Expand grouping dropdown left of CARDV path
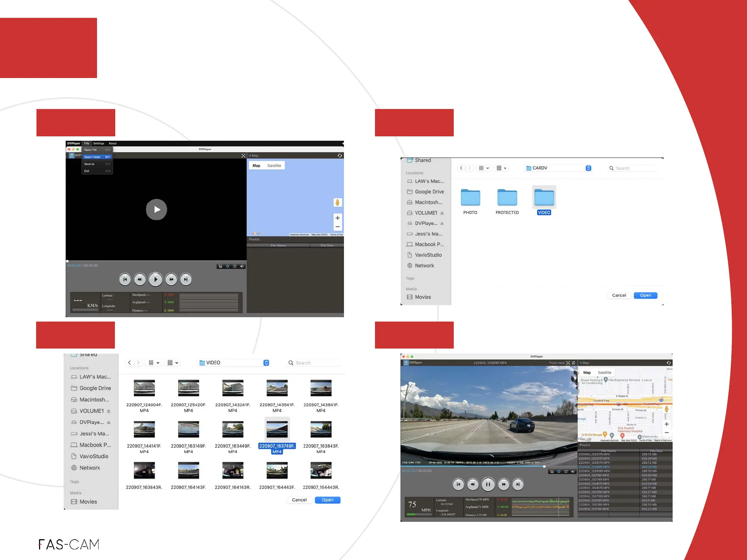The width and height of the screenshot is (747, 560). pos(502,168)
